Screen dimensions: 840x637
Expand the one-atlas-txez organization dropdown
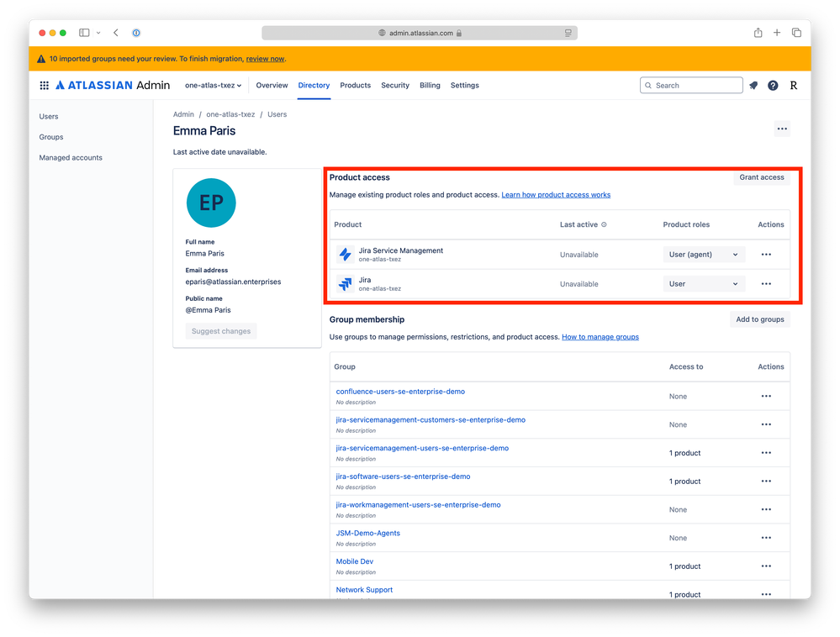[x=213, y=86]
